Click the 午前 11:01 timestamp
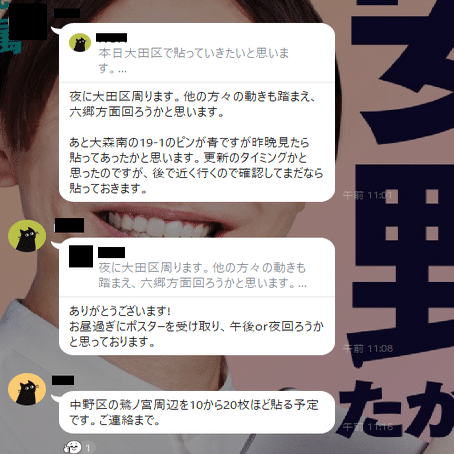This screenshot has width=454, height=454. 368,195
